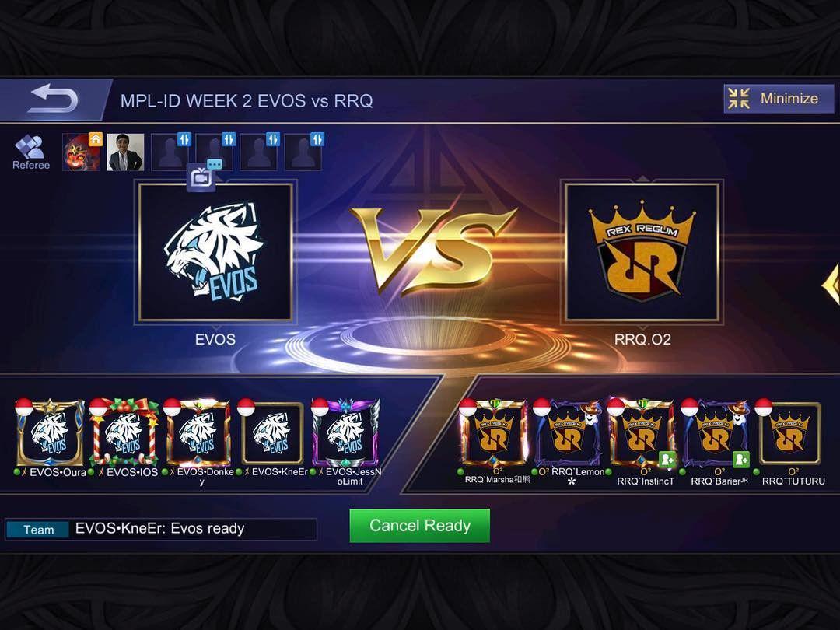The height and width of the screenshot is (630, 840).
Task: Select the host avatar with home badge
Action: (x=82, y=152)
